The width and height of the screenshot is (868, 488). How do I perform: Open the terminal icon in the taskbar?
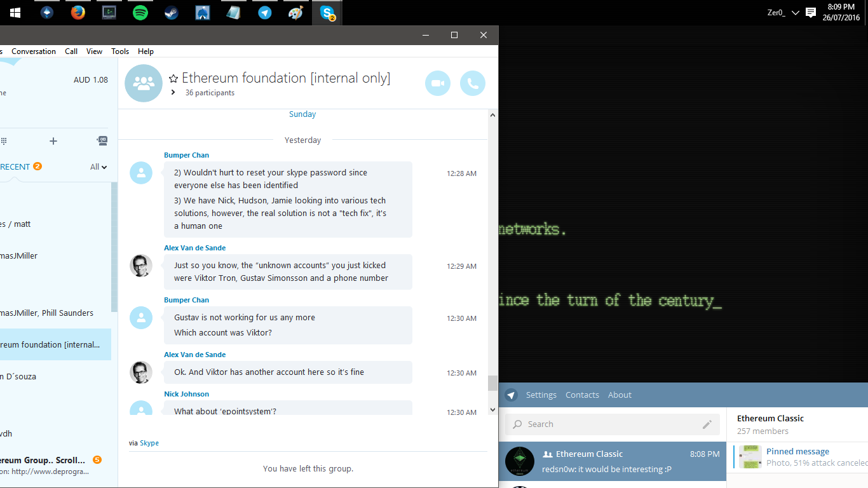tap(109, 13)
